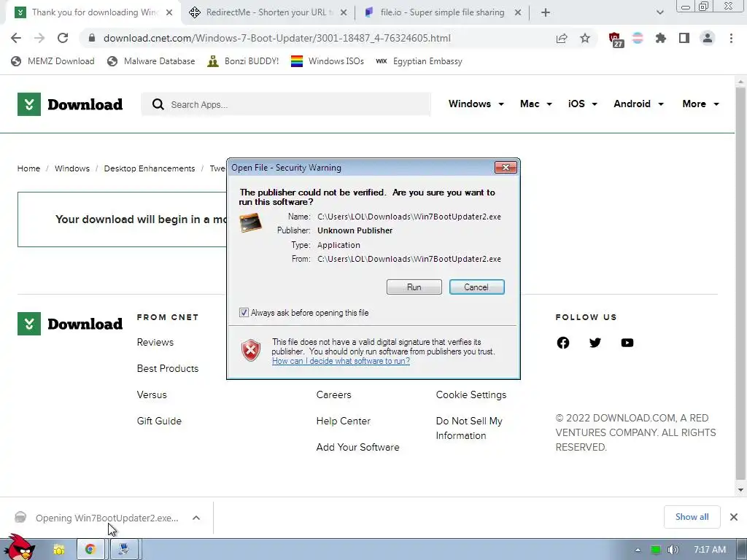
Task: Open the MEMZ Download bookmark
Action: click(x=53, y=61)
